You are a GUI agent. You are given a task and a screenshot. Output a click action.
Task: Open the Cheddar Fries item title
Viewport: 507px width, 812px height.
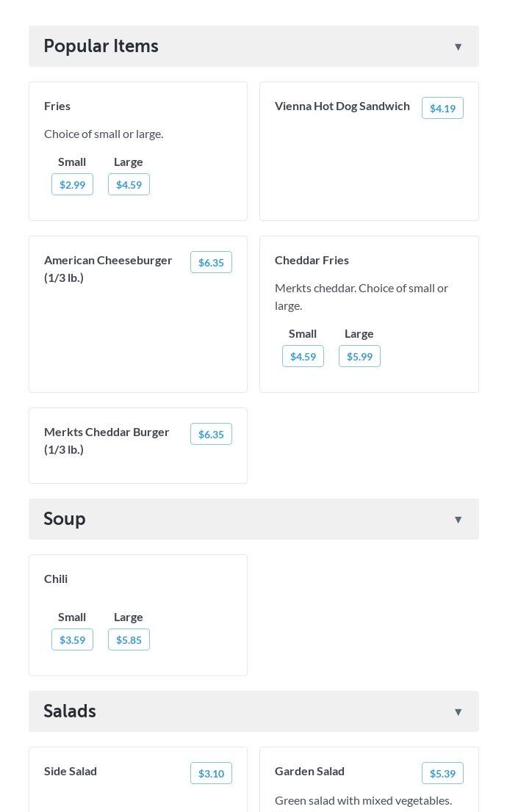(312, 260)
